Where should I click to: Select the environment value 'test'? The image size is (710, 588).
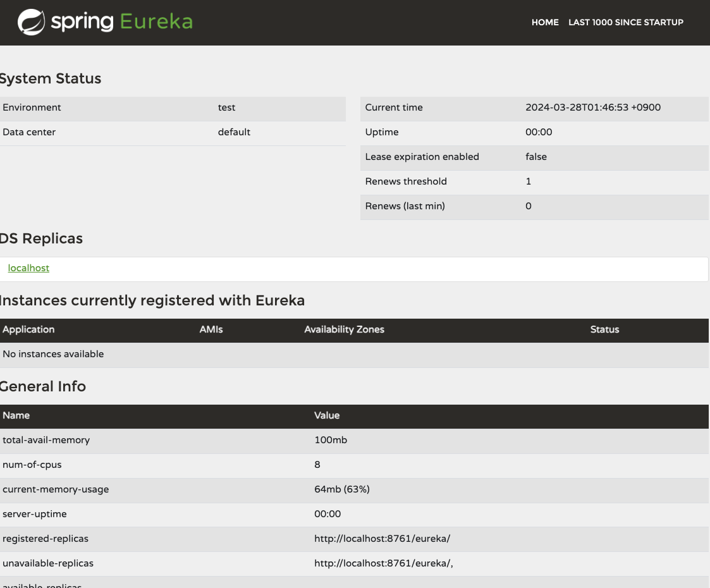pyautogui.click(x=226, y=107)
